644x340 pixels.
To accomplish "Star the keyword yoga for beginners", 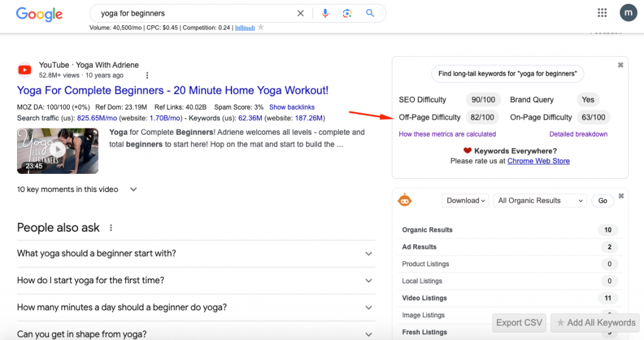I will tap(261, 27).
